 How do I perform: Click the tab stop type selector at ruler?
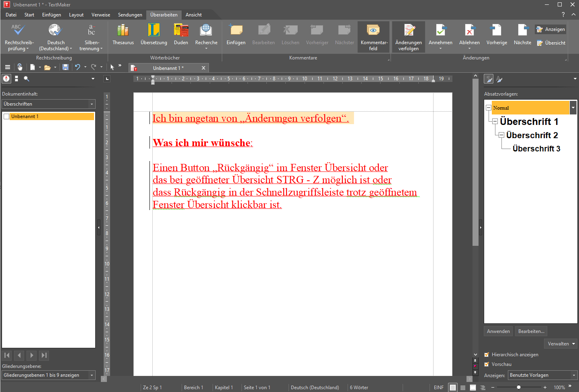(x=107, y=79)
